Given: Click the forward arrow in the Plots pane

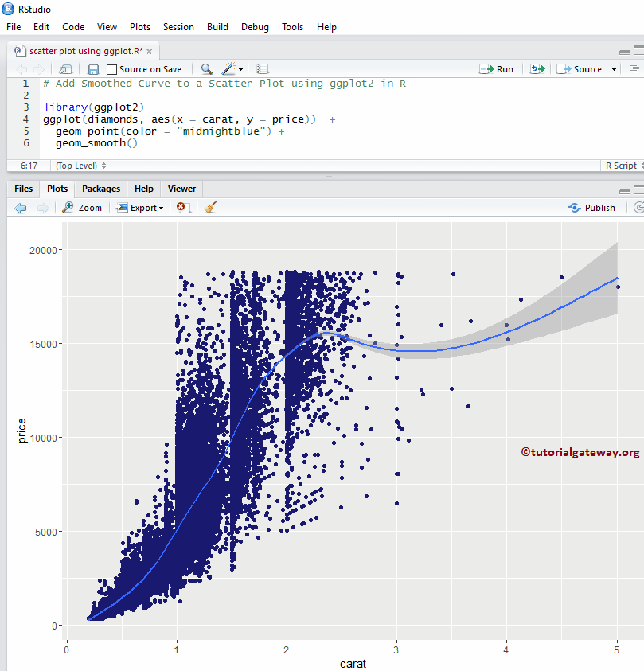Looking at the screenshot, I should (42, 208).
